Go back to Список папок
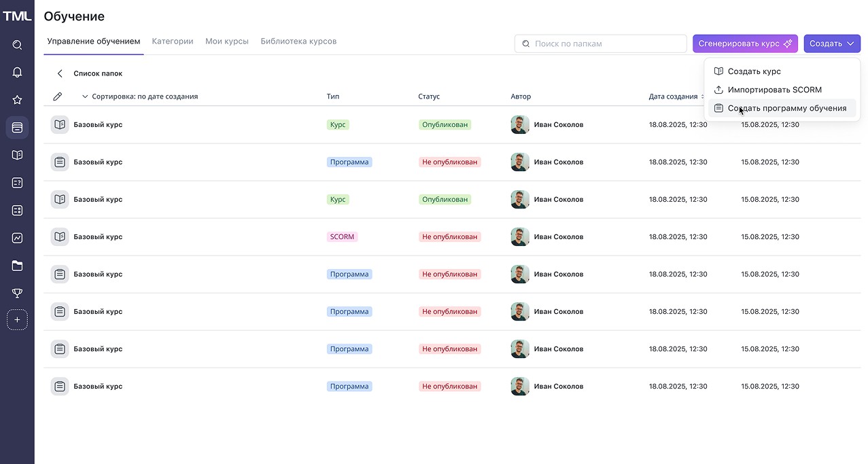Image resolution: width=868 pixels, height=464 pixels. point(88,73)
